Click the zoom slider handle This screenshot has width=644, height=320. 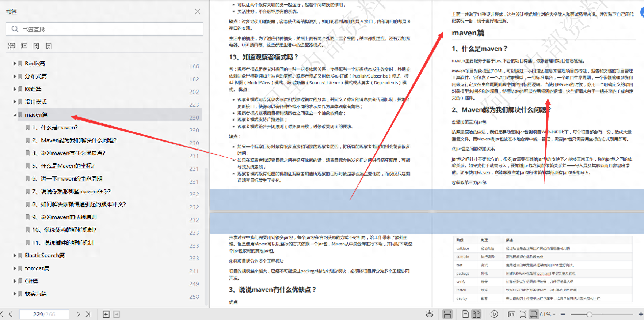coord(589,315)
